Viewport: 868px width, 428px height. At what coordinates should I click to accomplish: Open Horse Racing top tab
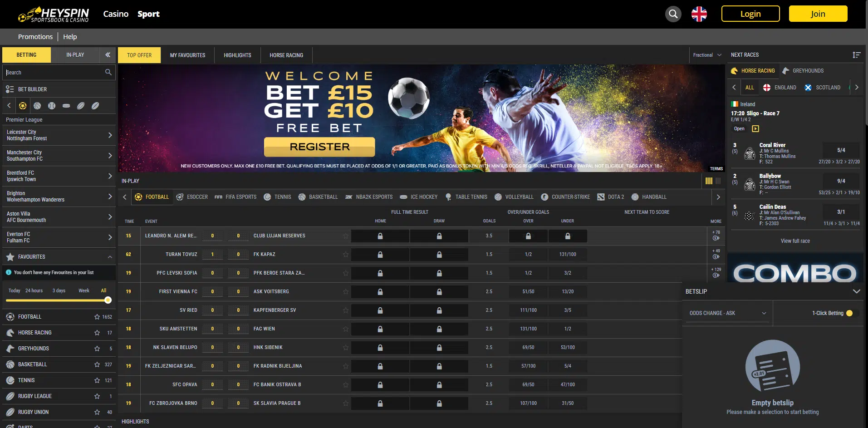286,55
